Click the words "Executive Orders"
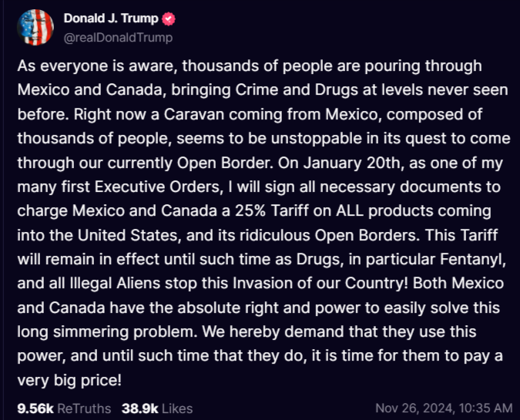520x420 pixels. [x=157, y=186]
